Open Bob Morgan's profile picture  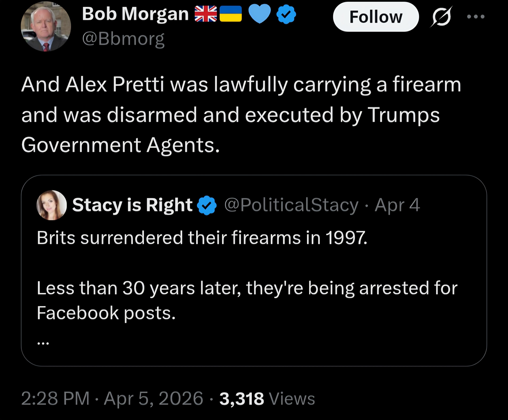click(x=46, y=26)
